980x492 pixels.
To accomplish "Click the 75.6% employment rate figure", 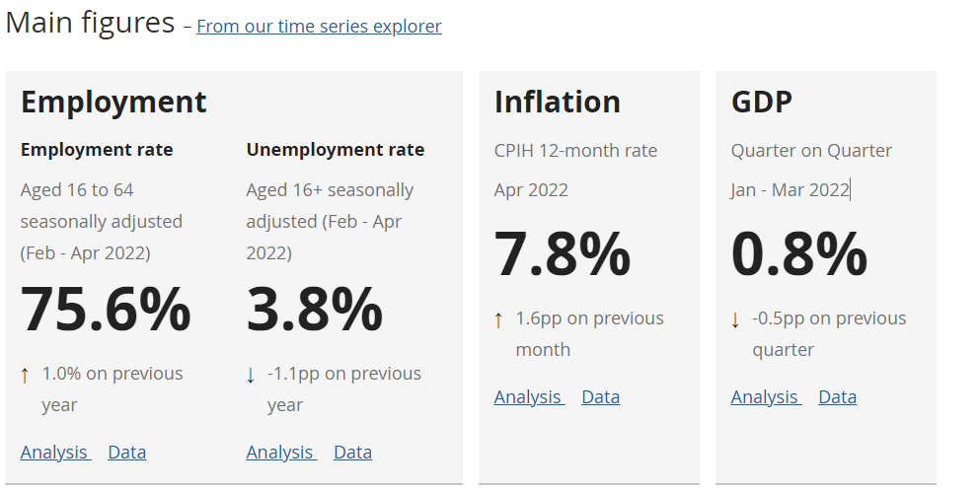I will [106, 309].
